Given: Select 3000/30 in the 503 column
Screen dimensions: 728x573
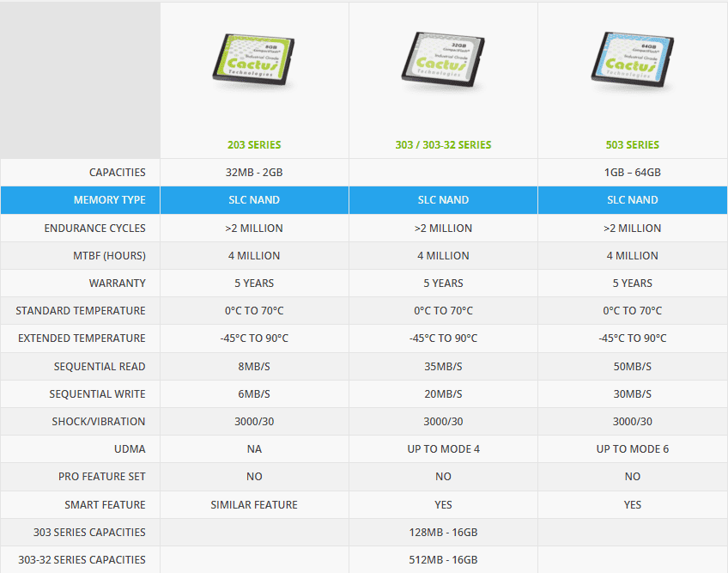Looking at the screenshot, I should [633, 421].
